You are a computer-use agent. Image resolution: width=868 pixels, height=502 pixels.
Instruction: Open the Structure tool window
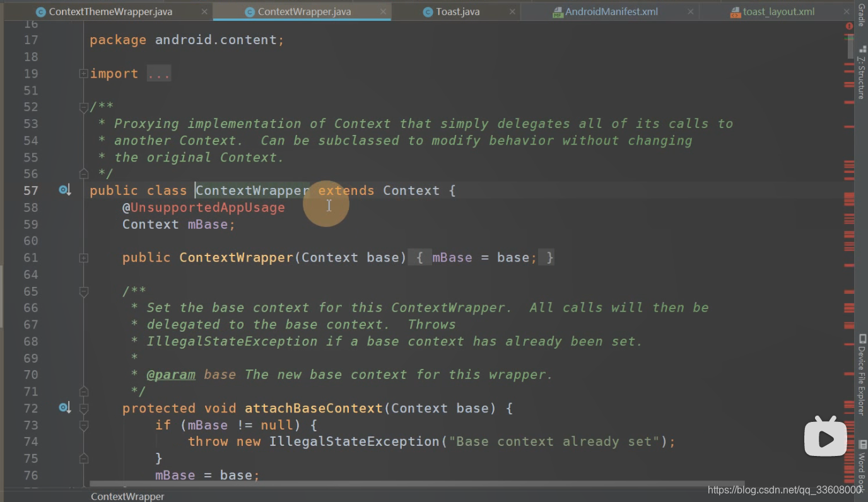(x=861, y=73)
